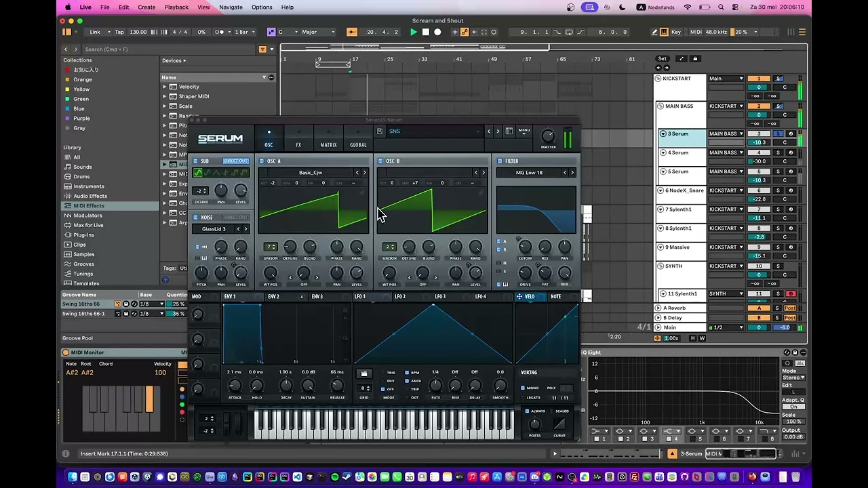Toggle the OSC B enable switch

380,161
